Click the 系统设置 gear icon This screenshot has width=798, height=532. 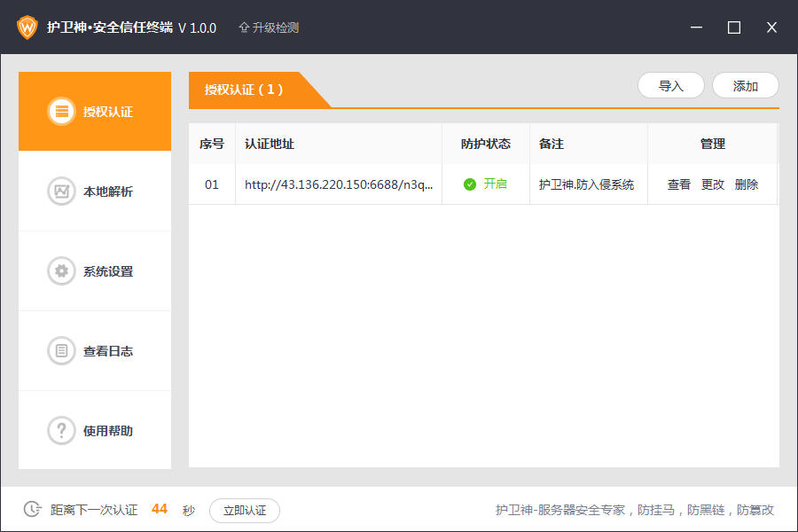point(61,271)
